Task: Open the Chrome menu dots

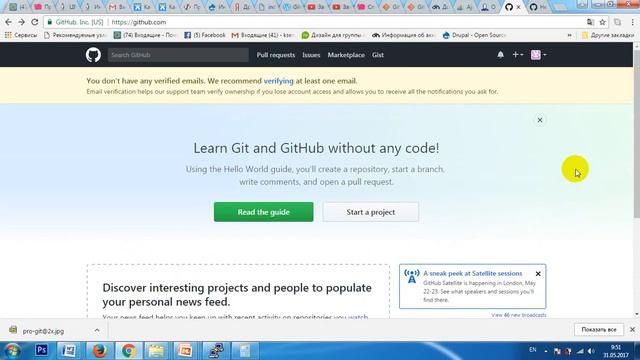Action: (632, 22)
